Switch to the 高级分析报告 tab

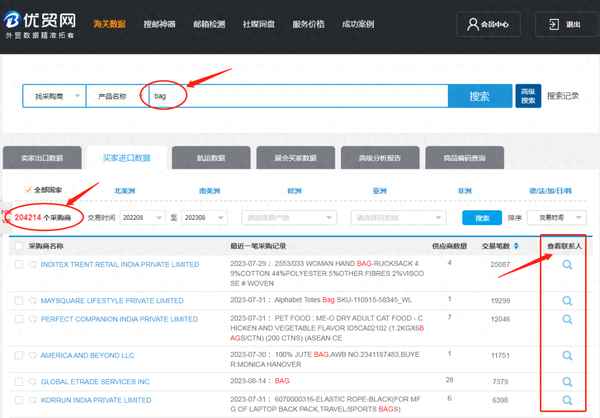click(380, 158)
